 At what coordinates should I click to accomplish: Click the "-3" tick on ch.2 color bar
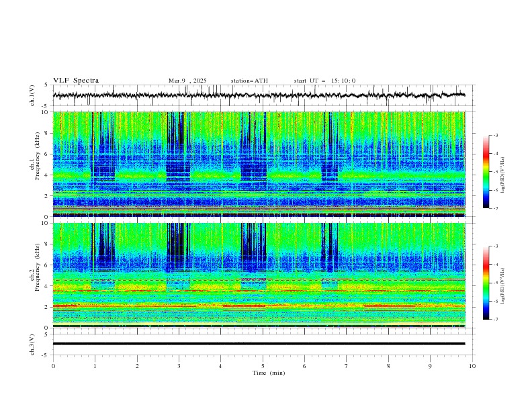pos(495,246)
